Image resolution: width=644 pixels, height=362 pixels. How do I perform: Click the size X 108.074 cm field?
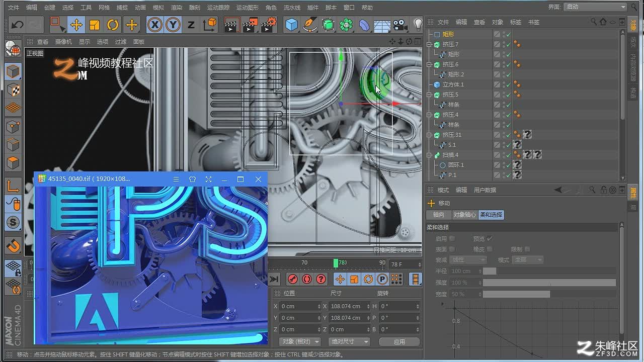click(x=350, y=306)
